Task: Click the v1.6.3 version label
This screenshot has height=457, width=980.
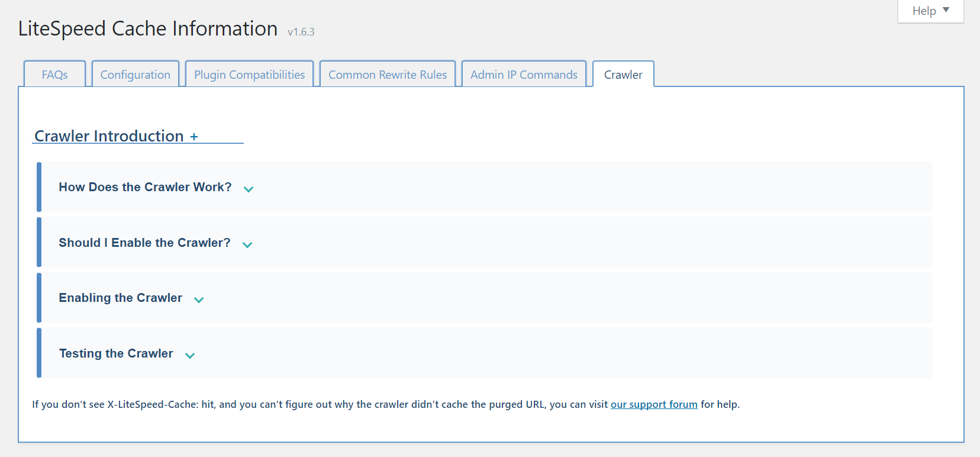Action: click(301, 32)
